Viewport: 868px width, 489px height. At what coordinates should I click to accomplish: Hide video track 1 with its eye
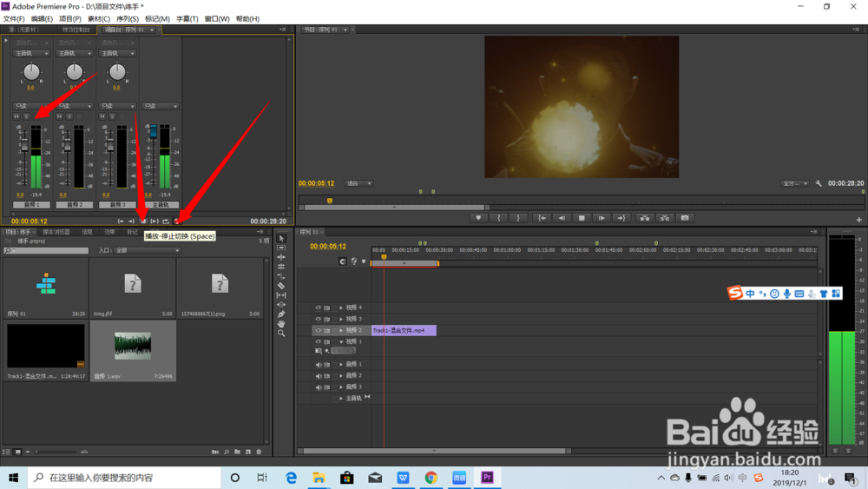(x=318, y=341)
